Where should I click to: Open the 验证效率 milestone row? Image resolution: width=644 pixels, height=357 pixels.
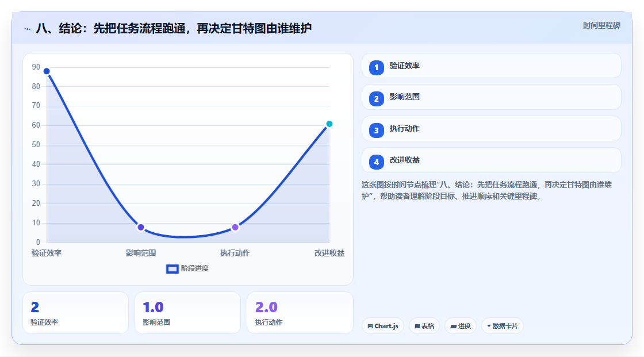(491, 66)
